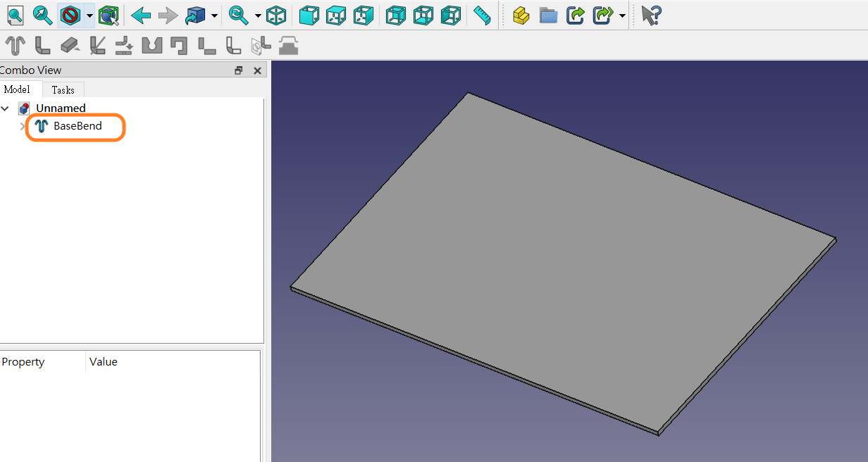Click the Sync View magnifier icon

tap(239, 14)
